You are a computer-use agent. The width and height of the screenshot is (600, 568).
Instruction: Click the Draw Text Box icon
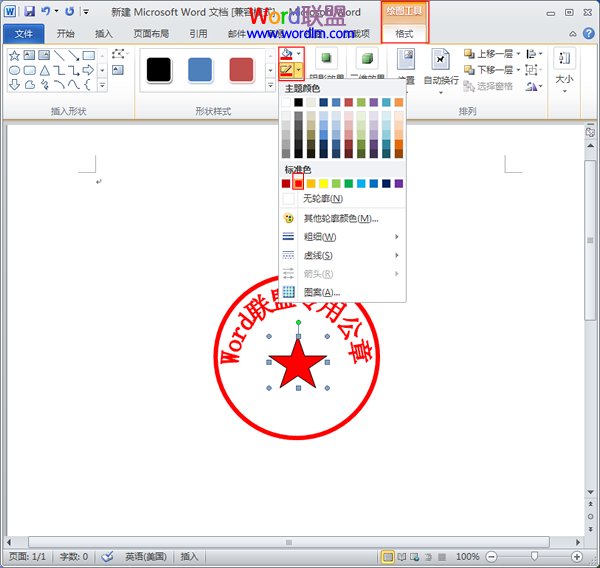[x=118, y=70]
